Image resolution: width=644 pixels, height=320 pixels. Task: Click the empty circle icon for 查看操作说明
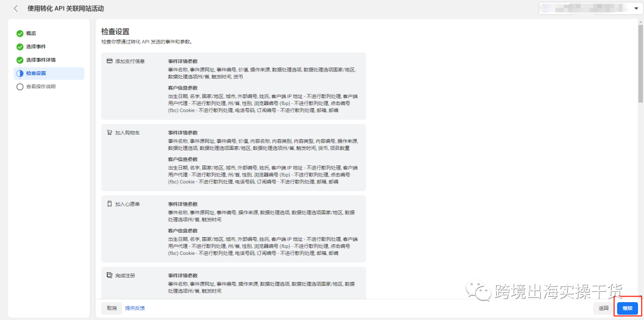(x=20, y=87)
